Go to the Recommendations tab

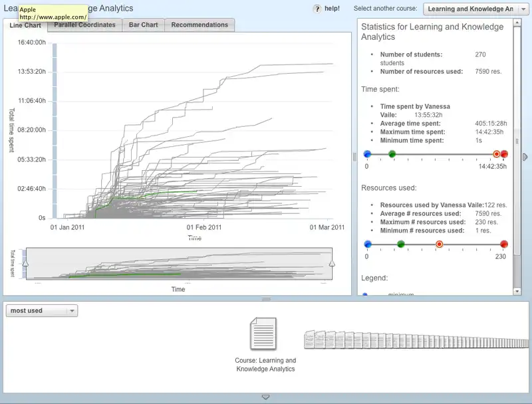[x=199, y=25]
